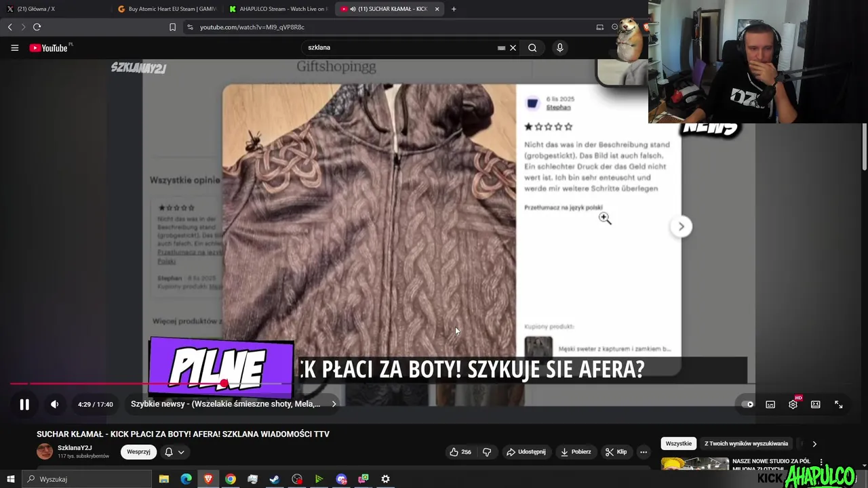
Task: Select the 'Z Twoich wyników wyszukiwania' chip
Action: [746, 443]
